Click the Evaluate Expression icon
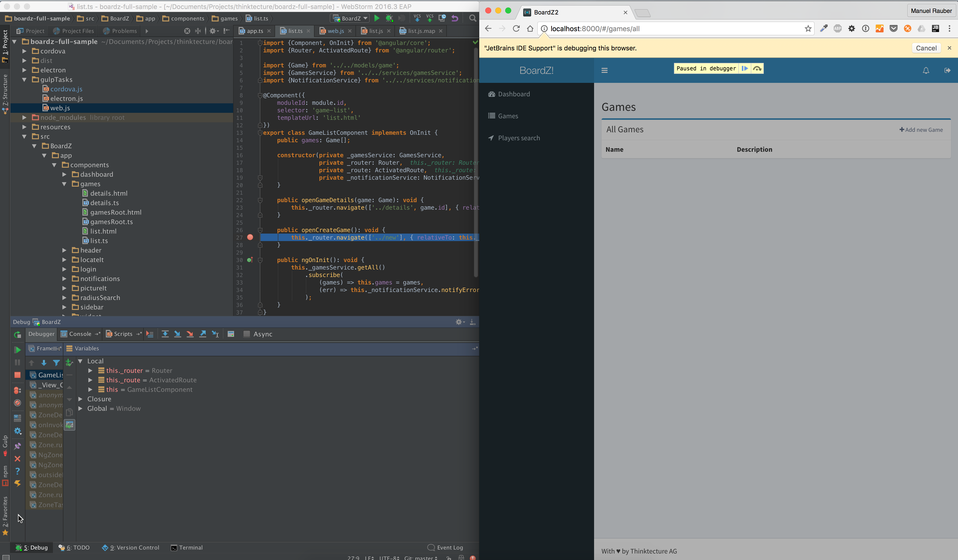The height and width of the screenshot is (560, 958). (231, 334)
